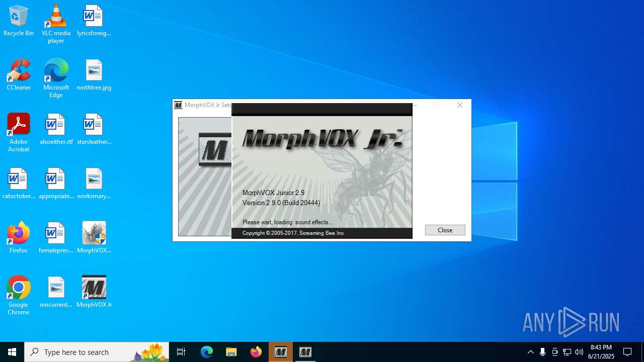
Task: Click the microphone tray icon
Action: point(542,352)
